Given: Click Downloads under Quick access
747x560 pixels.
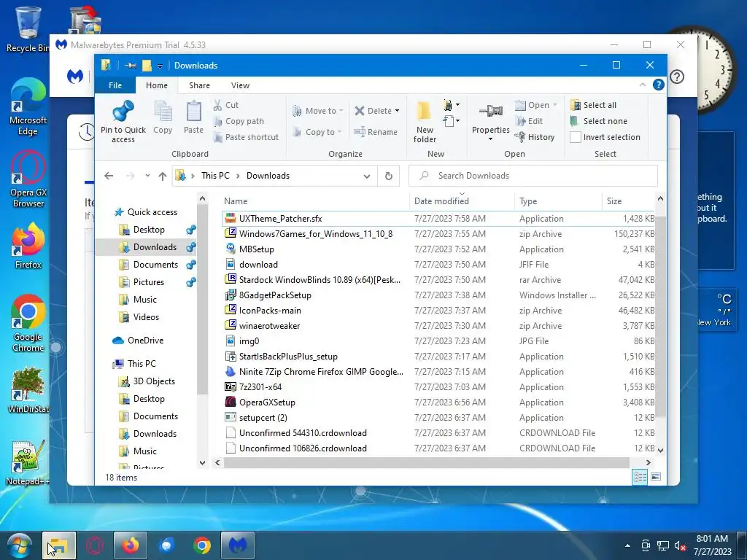Looking at the screenshot, I should coord(155,247).
